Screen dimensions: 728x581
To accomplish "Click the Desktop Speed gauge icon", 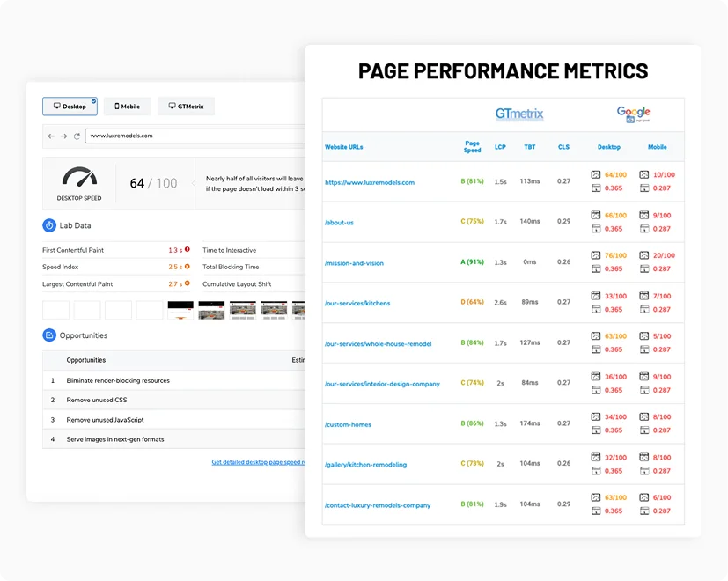I will [79, 176].
